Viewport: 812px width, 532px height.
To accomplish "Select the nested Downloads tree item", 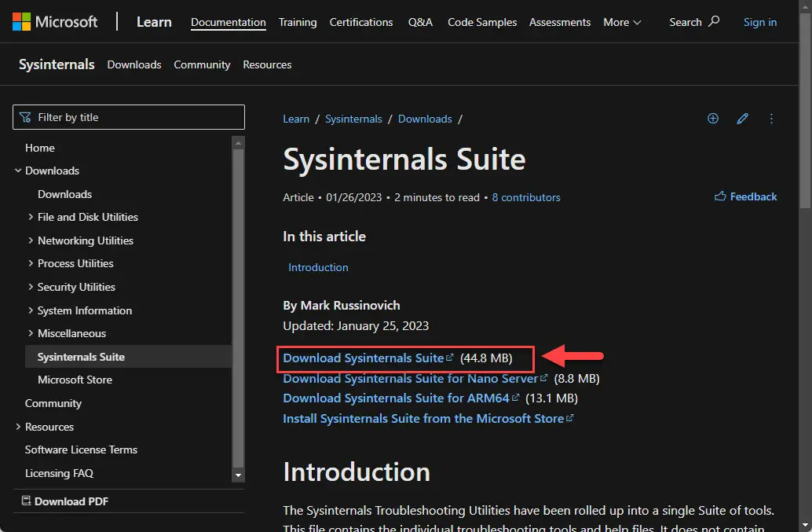I will point(64,194).
